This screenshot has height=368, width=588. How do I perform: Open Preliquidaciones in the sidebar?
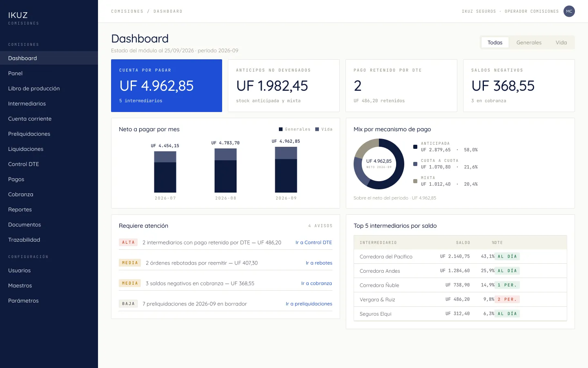click(x=49, y=134)
